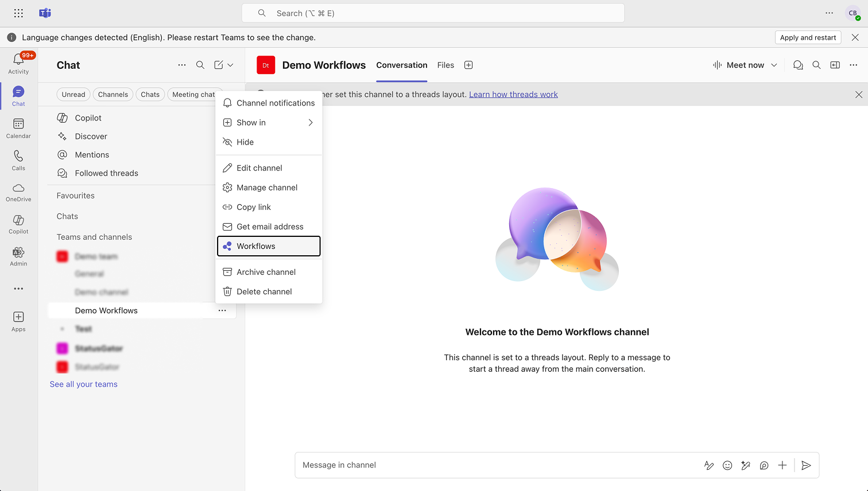Dismiss the language change banner
Screen dimensions: 868x491
point(855,37)
